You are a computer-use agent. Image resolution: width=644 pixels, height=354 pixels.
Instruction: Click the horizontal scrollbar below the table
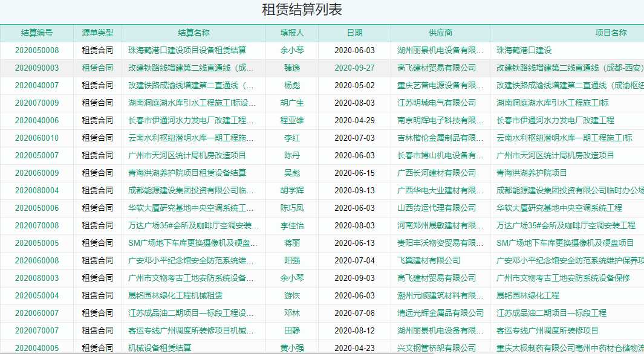tap(322, 352)
